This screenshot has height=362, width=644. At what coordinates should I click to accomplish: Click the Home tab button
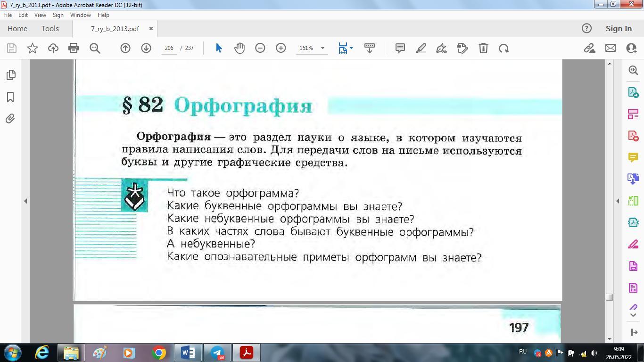pyautogui.click(x=17, y=29)
